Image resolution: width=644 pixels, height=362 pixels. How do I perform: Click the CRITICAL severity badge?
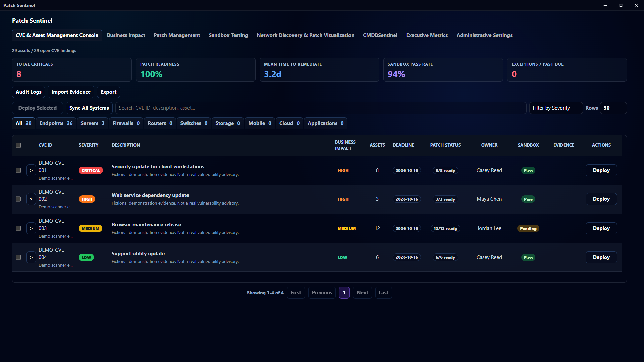91,170
